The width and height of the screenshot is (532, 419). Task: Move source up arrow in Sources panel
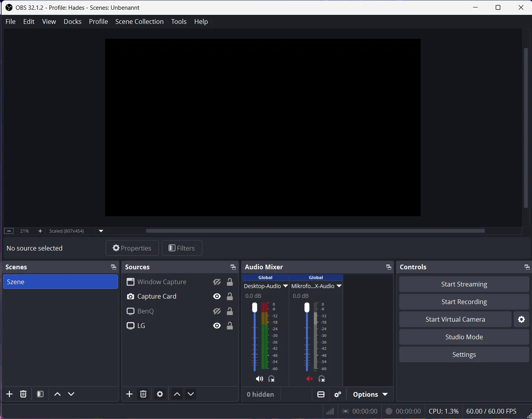[x=177, y=394]
